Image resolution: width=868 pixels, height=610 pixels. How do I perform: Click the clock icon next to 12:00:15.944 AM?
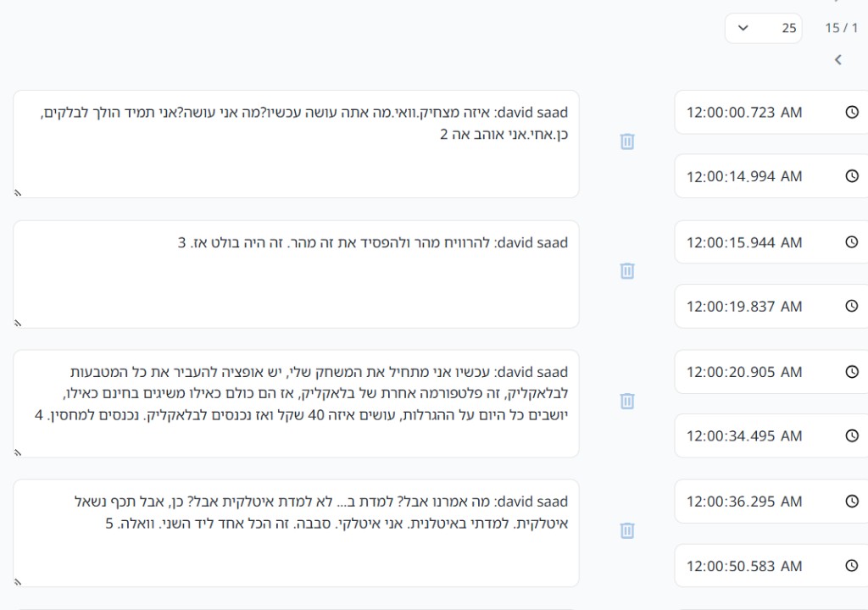[852, 242]
